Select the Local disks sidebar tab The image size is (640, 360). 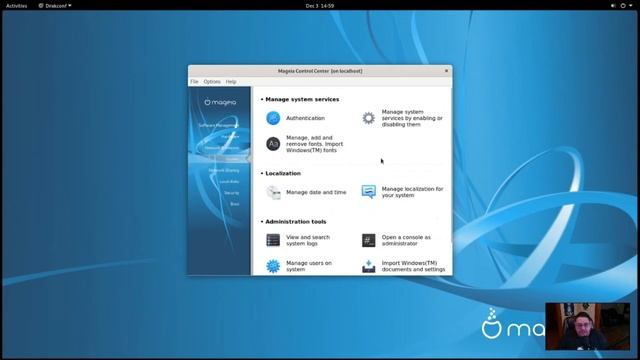(x=229, y=182)
